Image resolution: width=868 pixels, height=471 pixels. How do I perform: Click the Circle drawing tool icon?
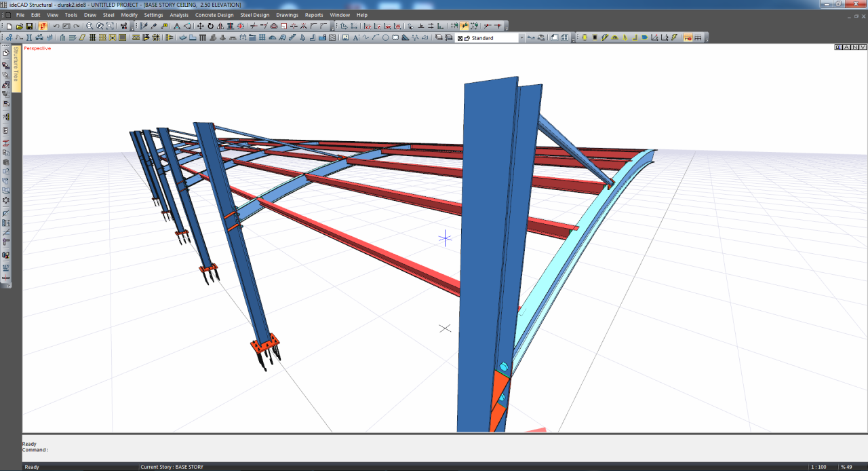click(386, 37)
